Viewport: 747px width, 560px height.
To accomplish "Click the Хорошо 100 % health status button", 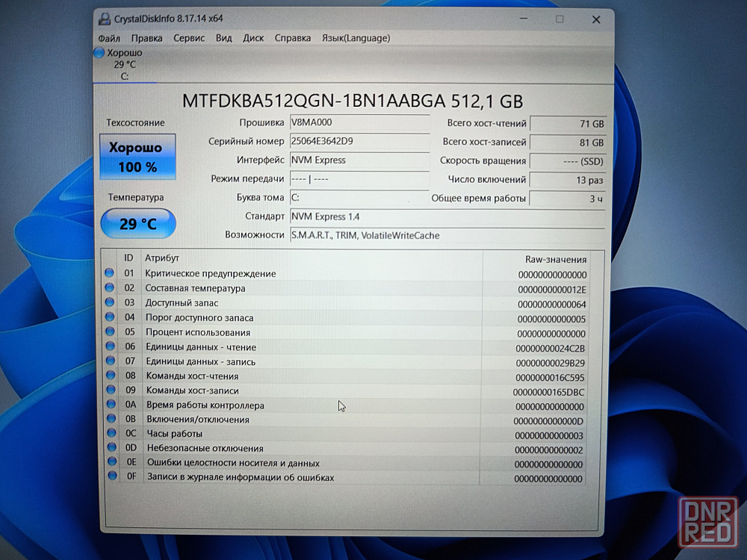I will 137,157.
